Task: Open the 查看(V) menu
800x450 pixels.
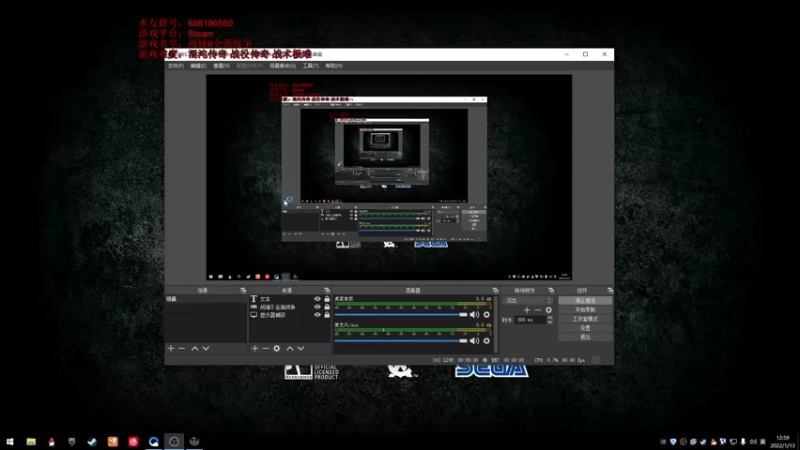Action: (x=221, y=66)
